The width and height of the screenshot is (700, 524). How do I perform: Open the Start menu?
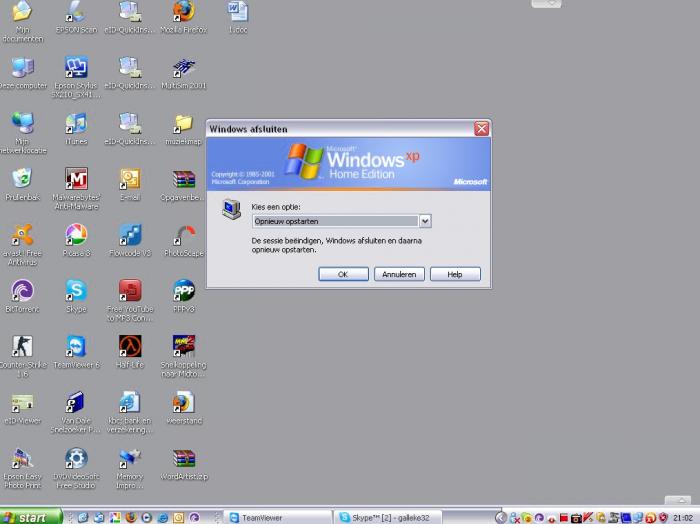30,517
